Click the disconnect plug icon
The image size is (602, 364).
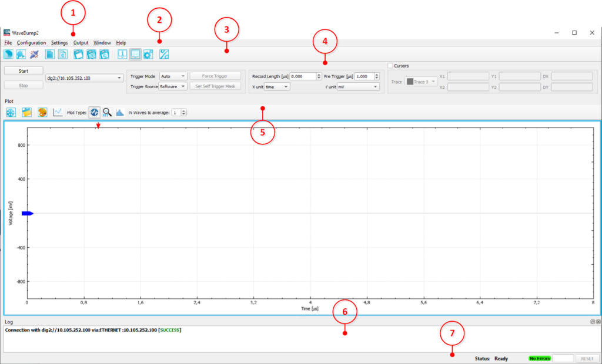[x=34, y=55]
